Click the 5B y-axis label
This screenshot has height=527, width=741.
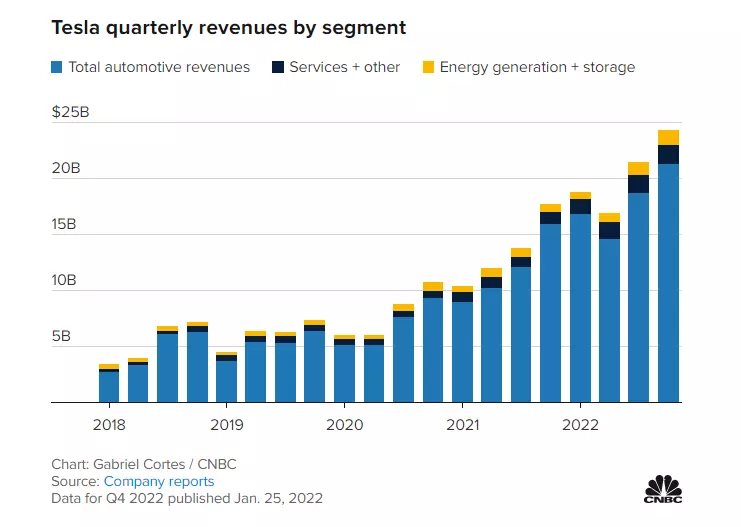coord(61,336)
